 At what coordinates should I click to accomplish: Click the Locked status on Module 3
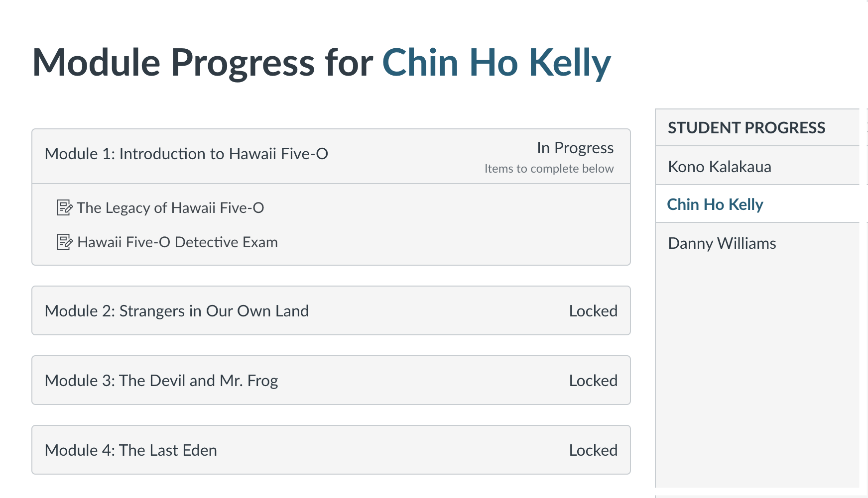593,381
